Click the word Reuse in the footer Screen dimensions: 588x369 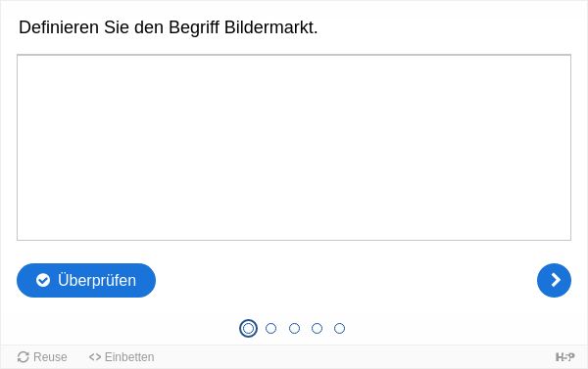50,357
